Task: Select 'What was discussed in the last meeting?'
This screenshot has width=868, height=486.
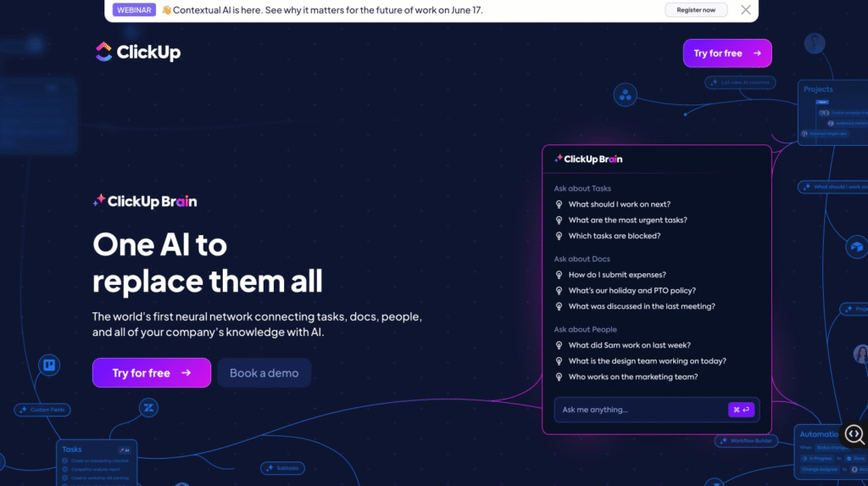Action: 642,306
